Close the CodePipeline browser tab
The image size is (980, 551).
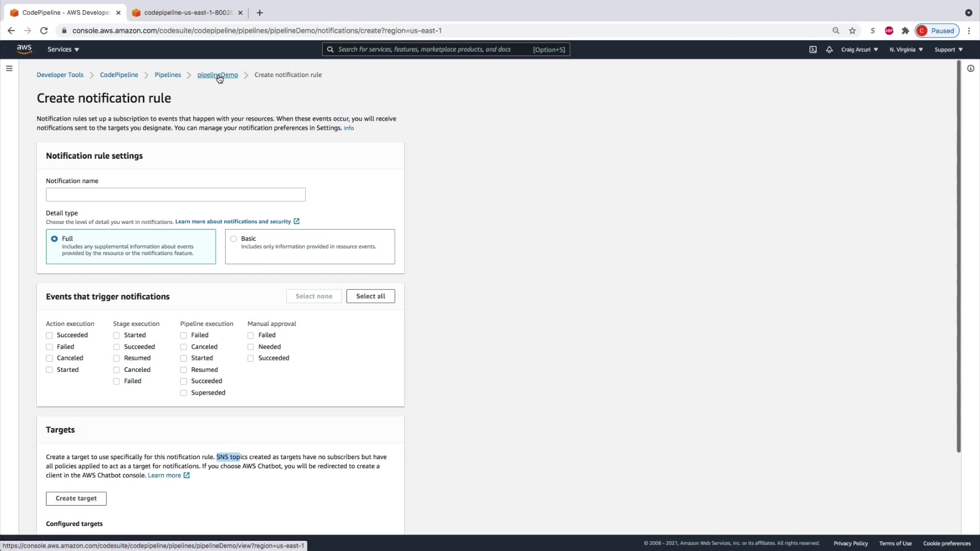[x=119, y=12]
